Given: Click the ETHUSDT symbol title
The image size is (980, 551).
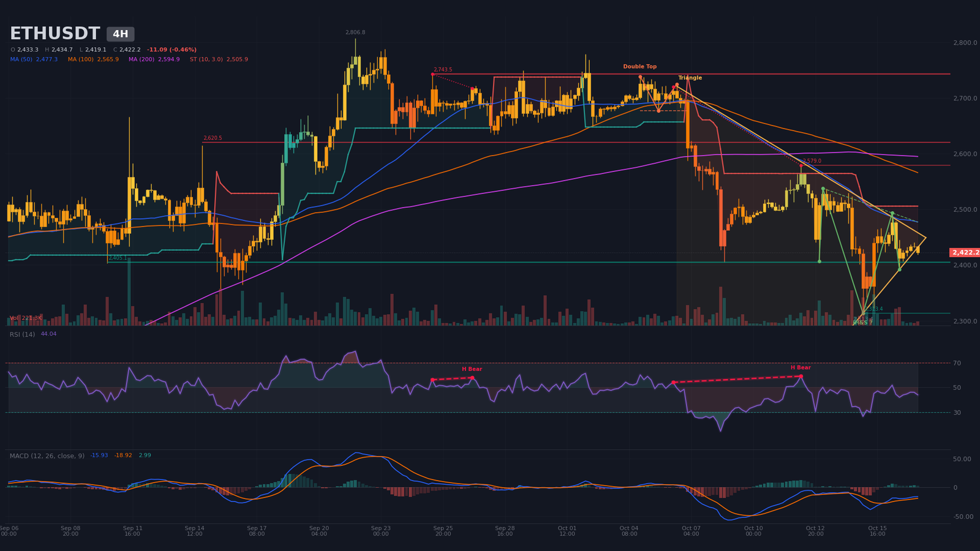Looking at the screenshot, I should point(55,34).
